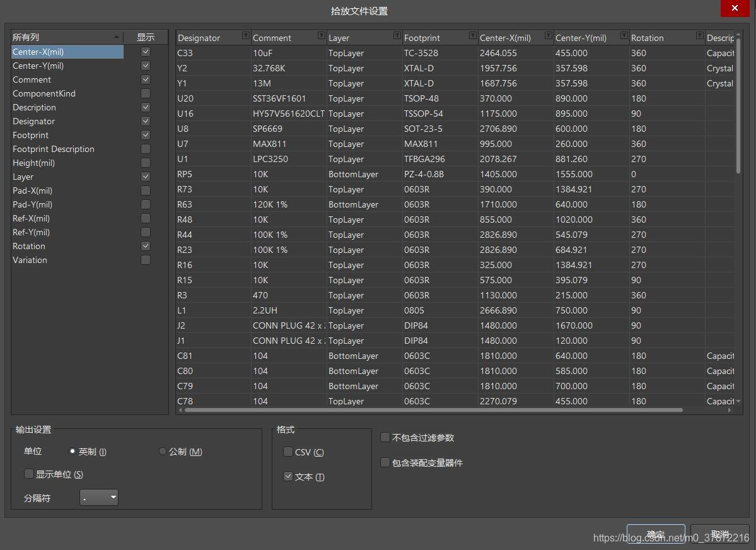756x550 pixels.
Task: Click sort arrow on 所有列 header
Action: coord(117,37)
